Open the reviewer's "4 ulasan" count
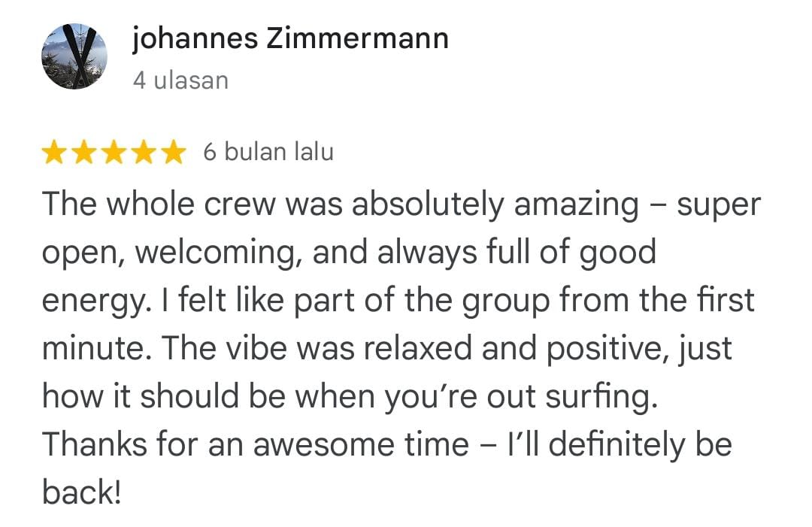 180,80
